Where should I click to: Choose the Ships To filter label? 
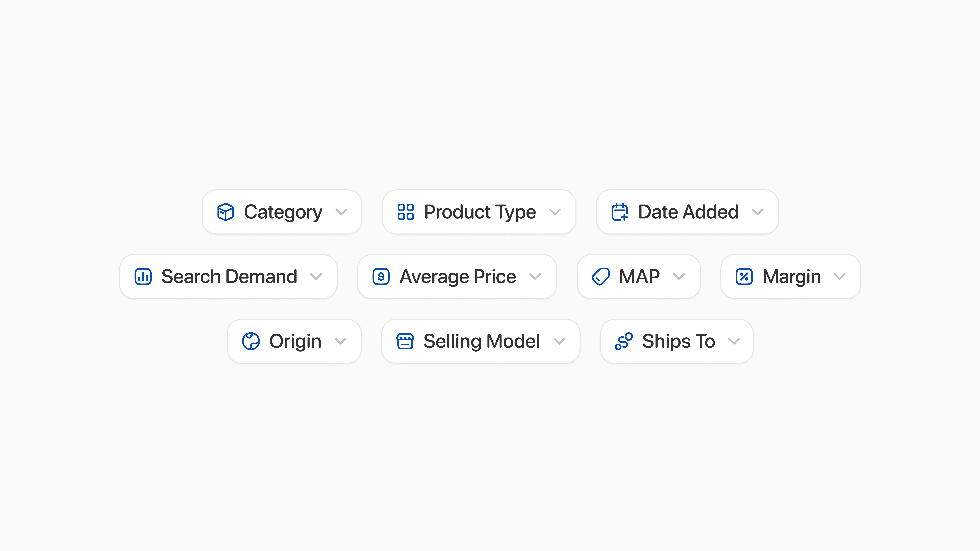pos(679,341)
